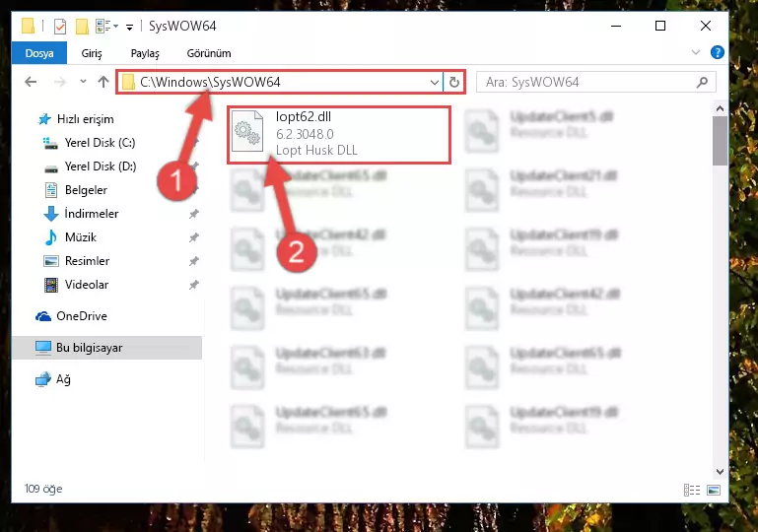Open Yerel Disk (D:) in sidebar
This screenshot has width=758, height=532.
tap(90, 166)
